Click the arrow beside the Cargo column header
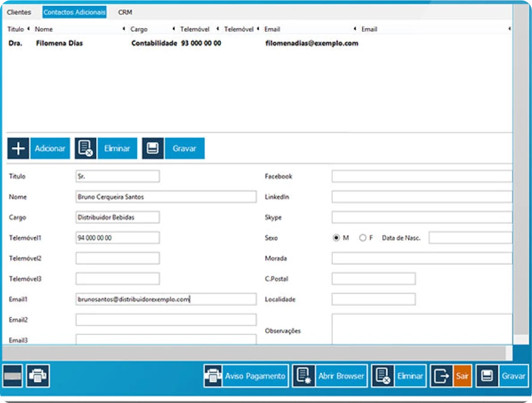The image size is (532, 403). click(174, 29)
